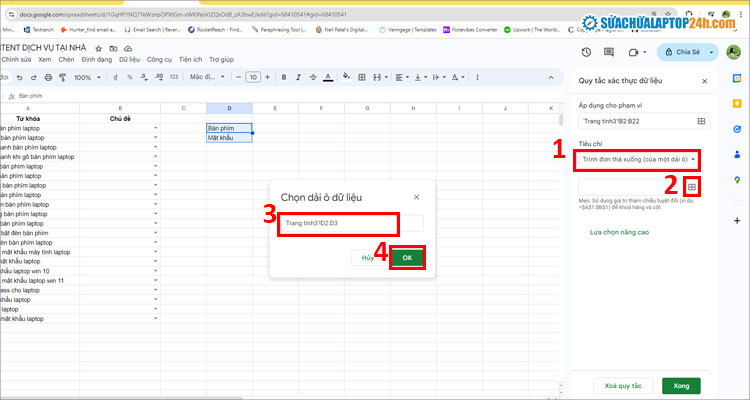Viewport: 750px width, 400px height.
Task: Move document with folder icon
Action: [x=113, y=48]
